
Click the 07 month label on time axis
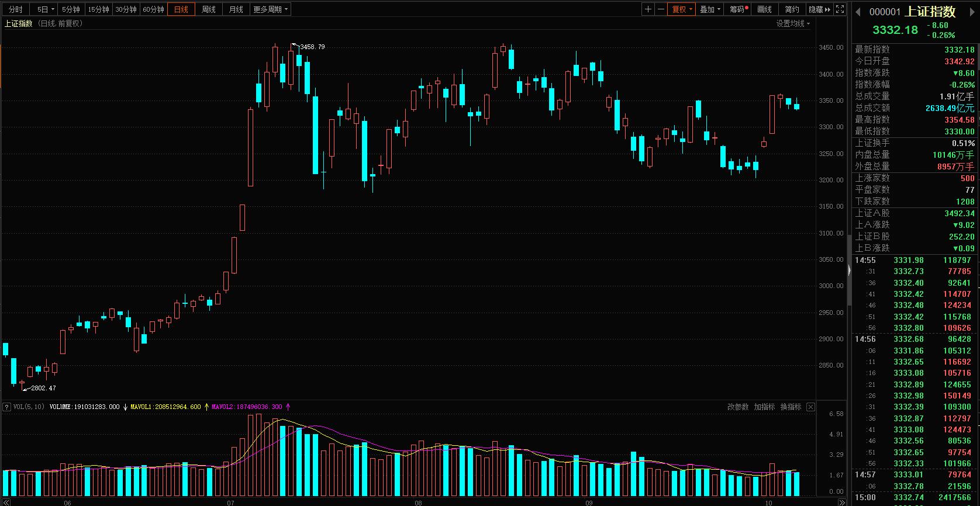(x=230, y=502)
